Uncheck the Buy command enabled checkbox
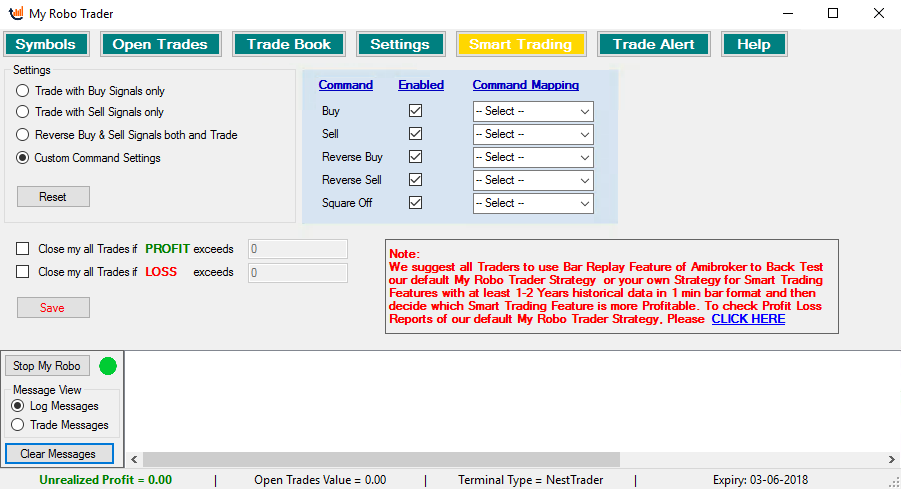901x489 pixels. 415,110
